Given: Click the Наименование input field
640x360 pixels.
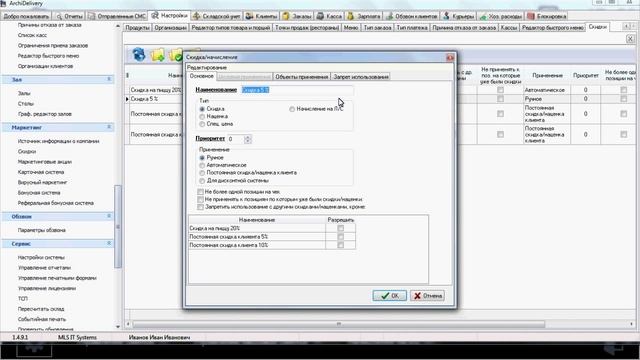Looking at the screenshot, I should tap(297, 89).
